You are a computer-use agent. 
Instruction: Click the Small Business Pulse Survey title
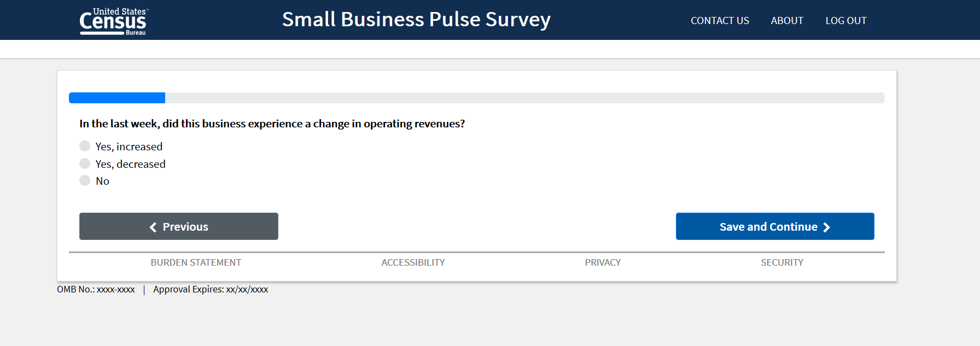tap(416, 20)
